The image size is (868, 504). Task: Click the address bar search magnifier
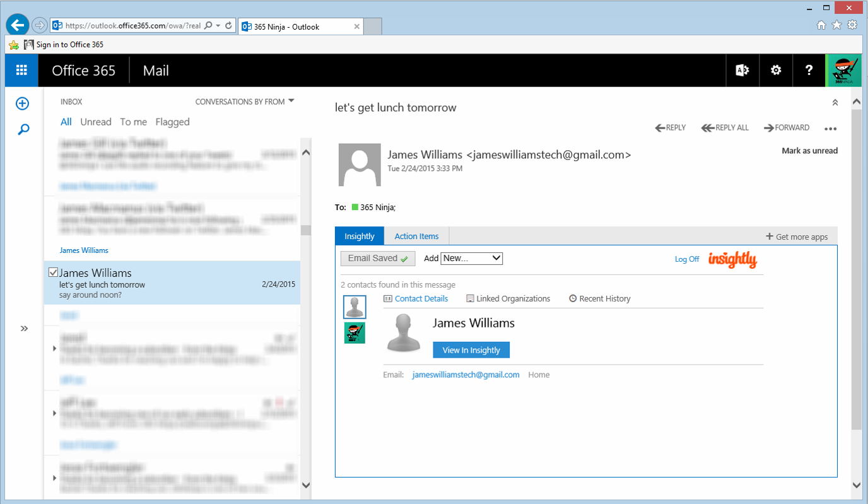pyautogui.click(x=208, y=26)
